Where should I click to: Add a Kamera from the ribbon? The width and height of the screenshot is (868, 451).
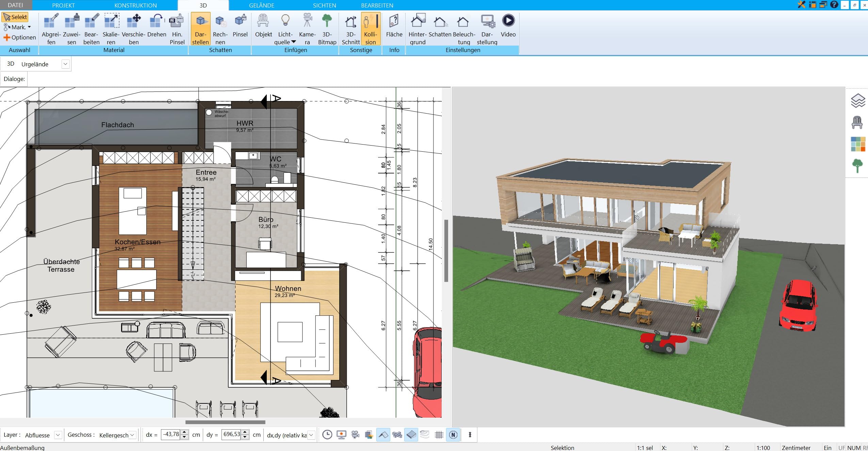pyautogui.click(x=307, y=29)
